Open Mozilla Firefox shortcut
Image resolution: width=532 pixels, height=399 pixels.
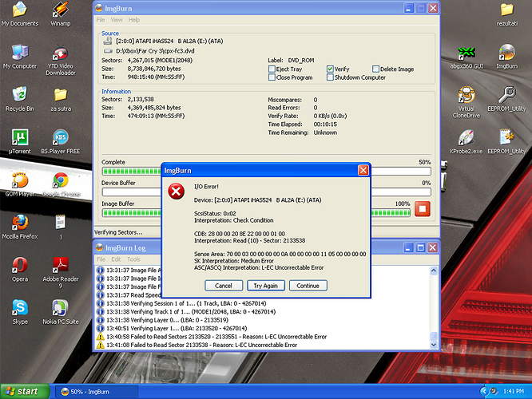coord(20,227)
